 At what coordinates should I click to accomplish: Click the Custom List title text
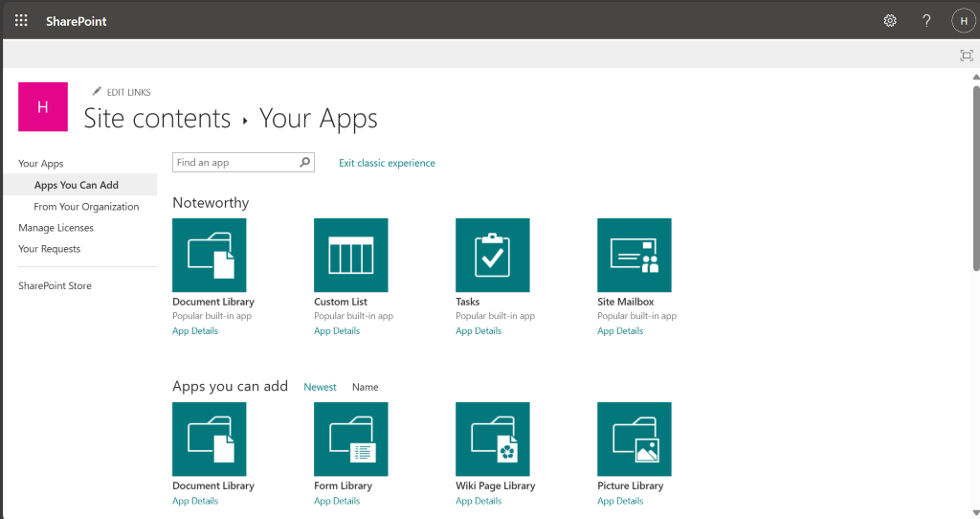click(x=341, y=302)
